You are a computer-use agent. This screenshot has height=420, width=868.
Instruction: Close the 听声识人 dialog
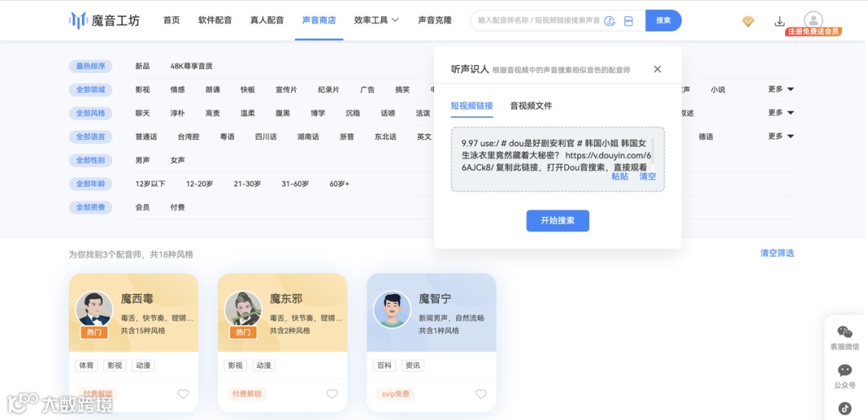coord(657,69)
